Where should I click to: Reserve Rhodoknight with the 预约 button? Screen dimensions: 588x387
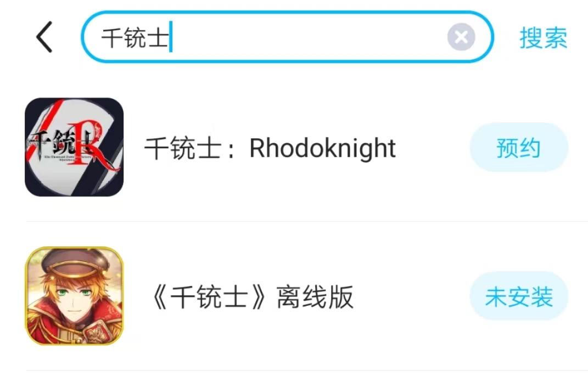[x=519, y=147]
